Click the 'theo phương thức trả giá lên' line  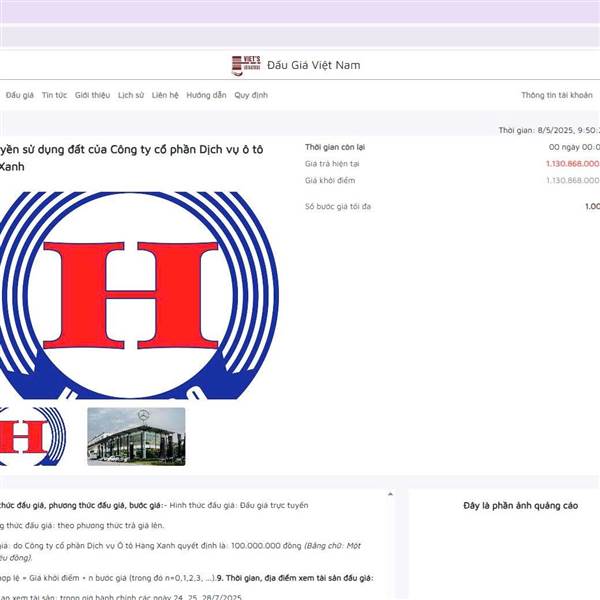pyautogui.click(x=111, y=526)
